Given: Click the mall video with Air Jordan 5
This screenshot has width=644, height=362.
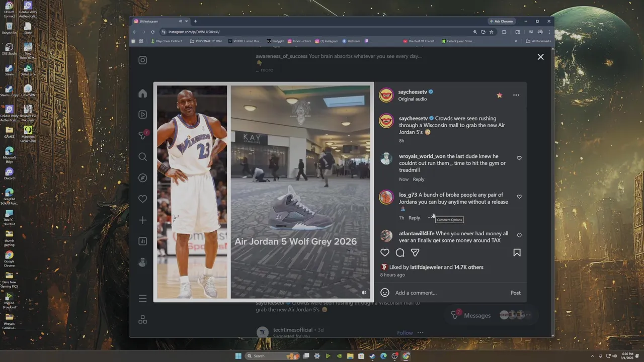Looking at the screenshot, I should (x=300, y=192).
